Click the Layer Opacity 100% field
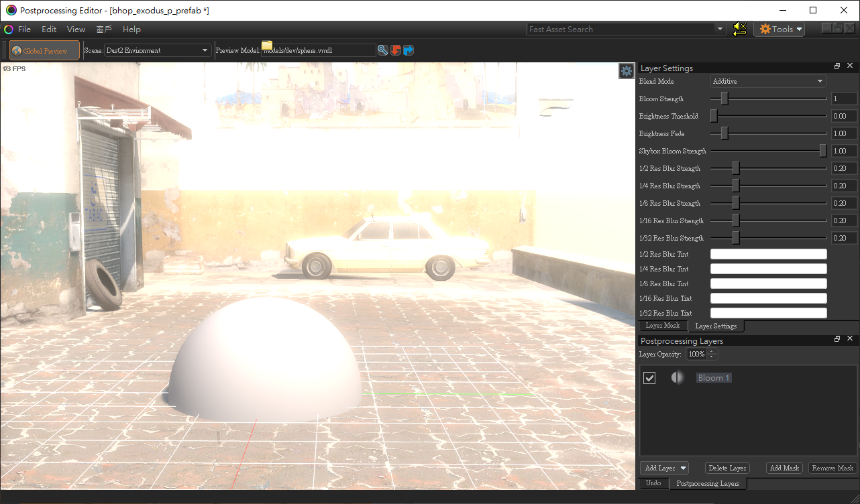 tap(697, 354)
